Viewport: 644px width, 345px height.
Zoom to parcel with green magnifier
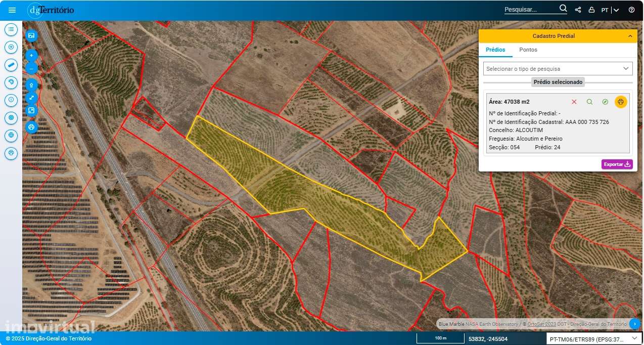coord(589,102)
